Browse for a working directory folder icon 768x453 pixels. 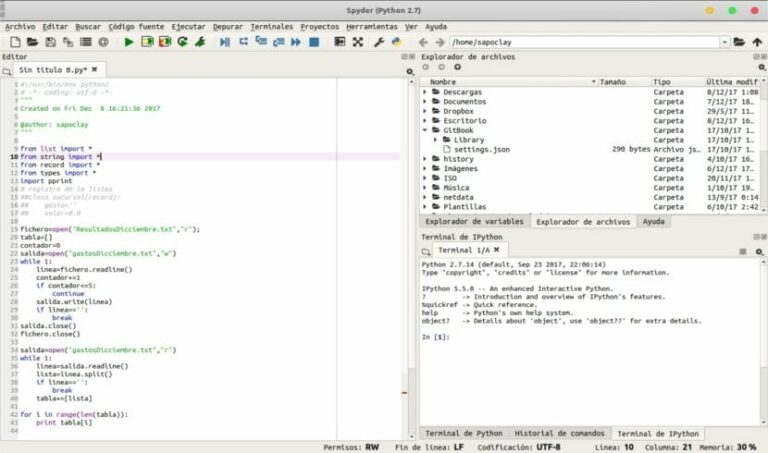click(x=739, y=42)
